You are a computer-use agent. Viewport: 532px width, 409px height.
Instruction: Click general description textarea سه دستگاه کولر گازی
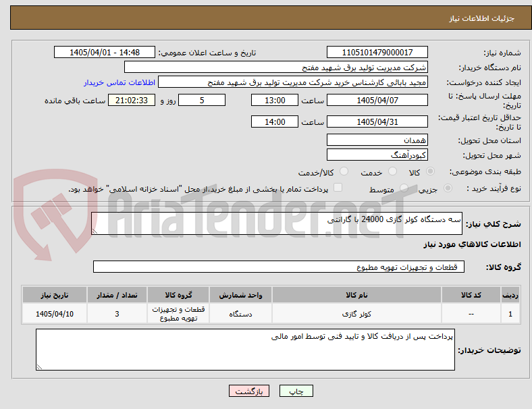[277, 223]
